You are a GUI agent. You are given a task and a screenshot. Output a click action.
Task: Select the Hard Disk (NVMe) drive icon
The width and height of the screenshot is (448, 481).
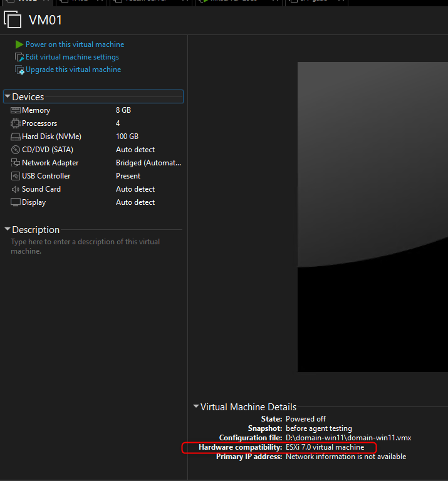pos(15,137)
